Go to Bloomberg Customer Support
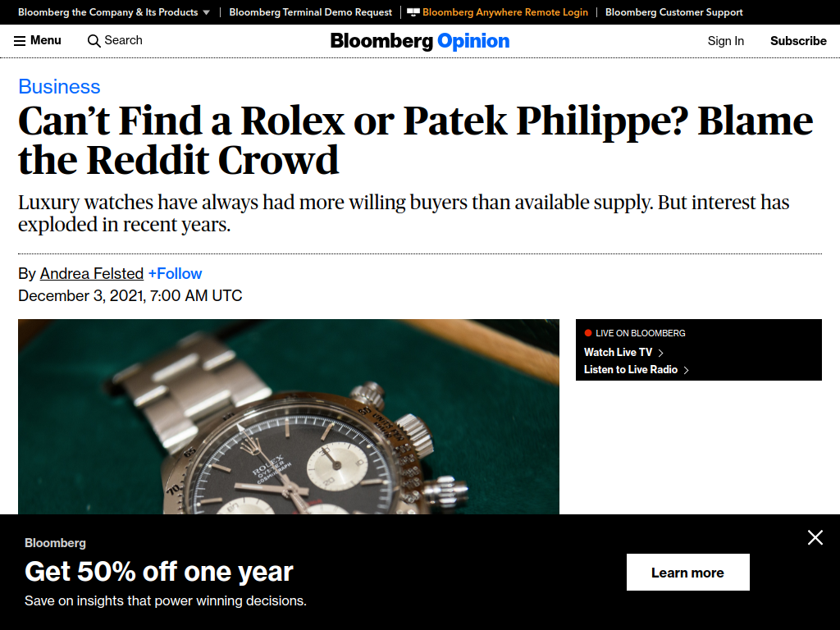The image size is (840, 630). pos(674,12)
